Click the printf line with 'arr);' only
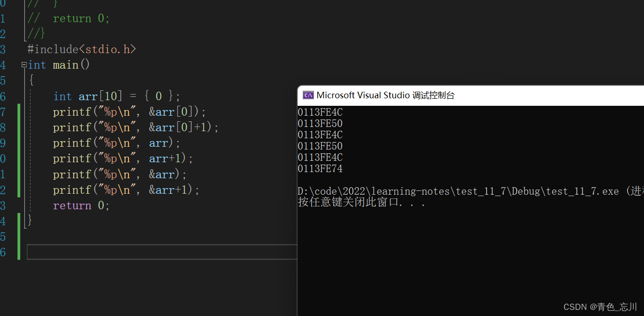Screen dimensions: 644x316 (x=117, y=143)
